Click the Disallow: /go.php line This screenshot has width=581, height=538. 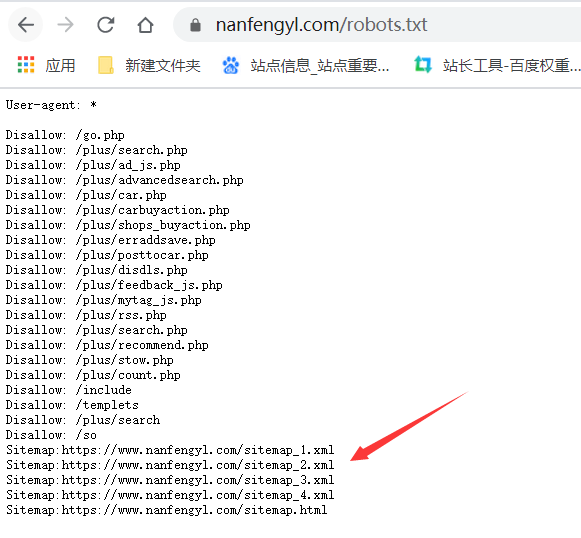[65, 135]
